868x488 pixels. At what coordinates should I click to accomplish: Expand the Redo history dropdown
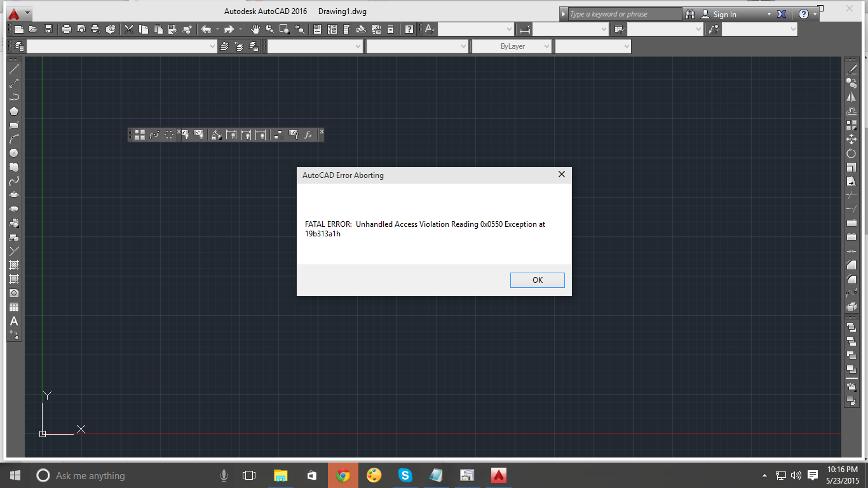pos(240,29)
